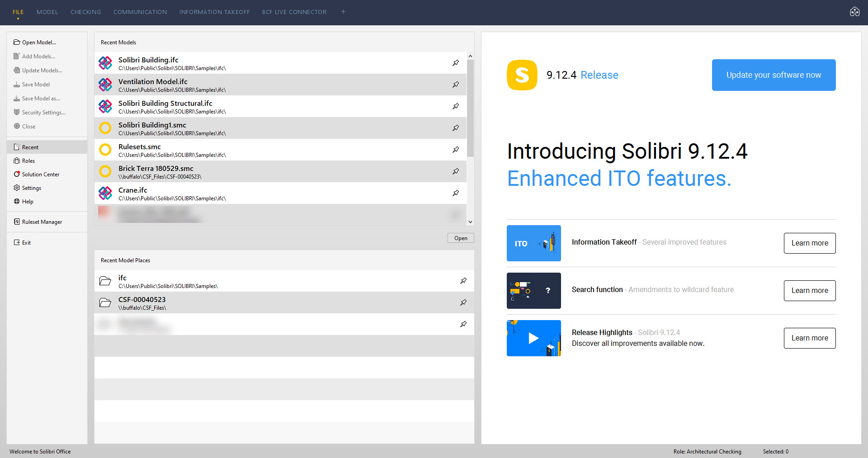This screenshot has height=458, width=868.
Task: Click the Help globe icon
Action: click(x=17, y=201)
